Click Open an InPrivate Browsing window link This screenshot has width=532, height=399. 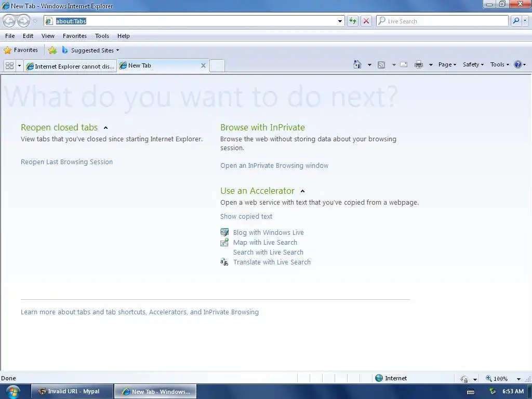(x=274, y=166)
